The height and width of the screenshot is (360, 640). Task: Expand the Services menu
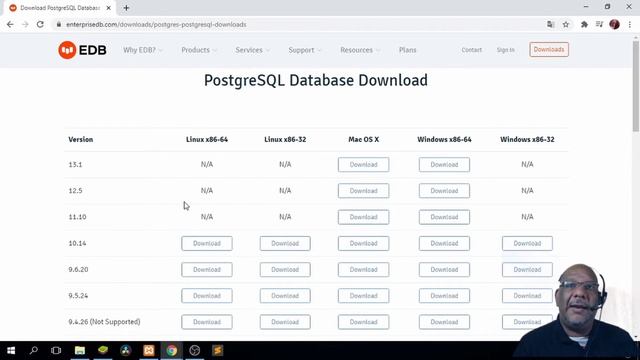point(252,50)
